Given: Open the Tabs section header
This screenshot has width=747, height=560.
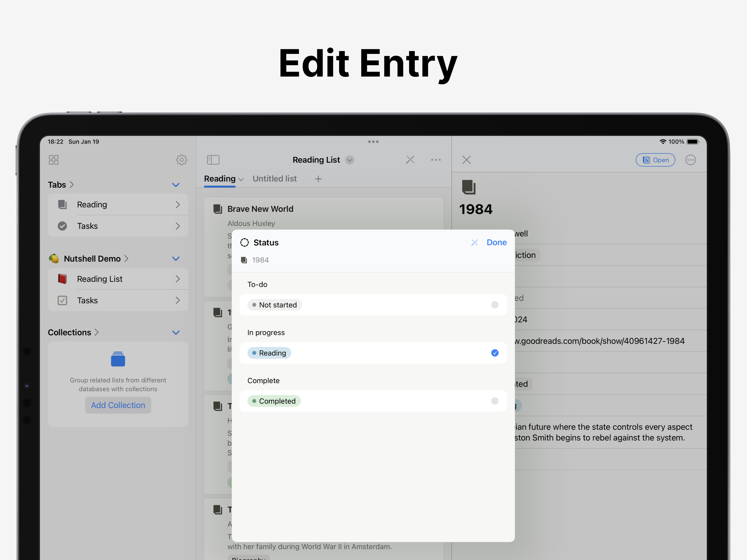Looking at the screenshot, I should click(61, 185).
